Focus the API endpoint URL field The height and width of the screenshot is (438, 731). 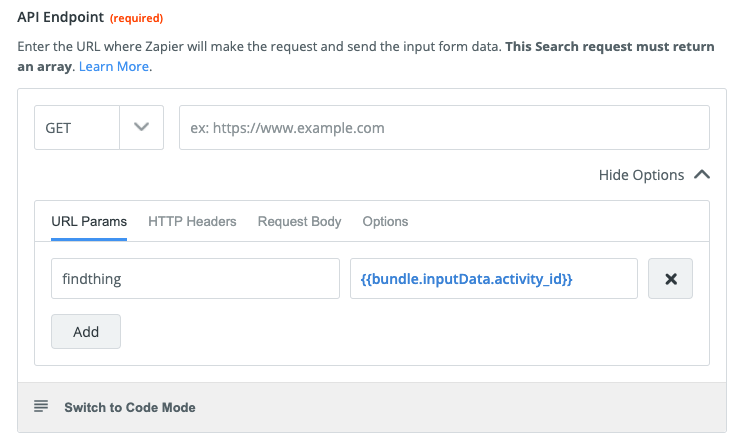(x=444, y=128)
